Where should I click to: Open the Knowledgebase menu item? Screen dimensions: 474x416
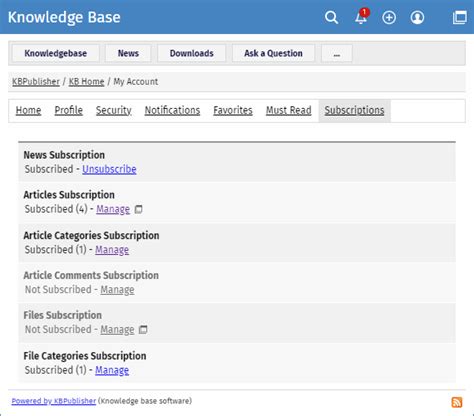click(56, 53)
